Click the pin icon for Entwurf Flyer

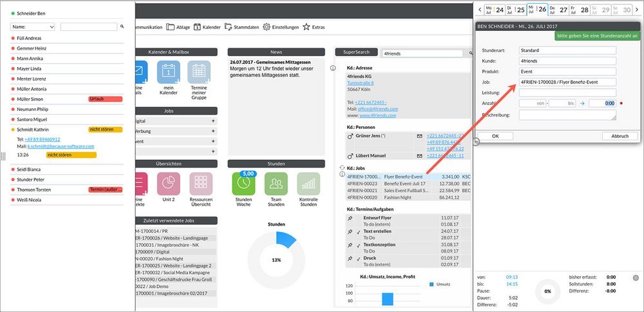tap(350, 218)
